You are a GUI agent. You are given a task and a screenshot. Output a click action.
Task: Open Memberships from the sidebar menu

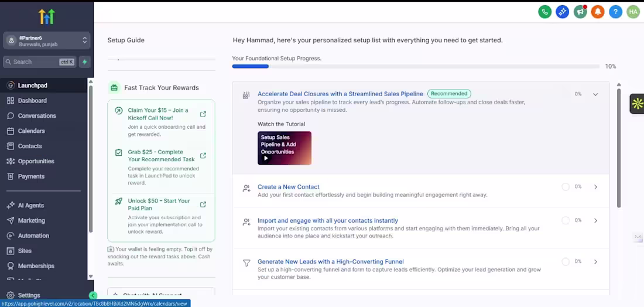point(36,266)
